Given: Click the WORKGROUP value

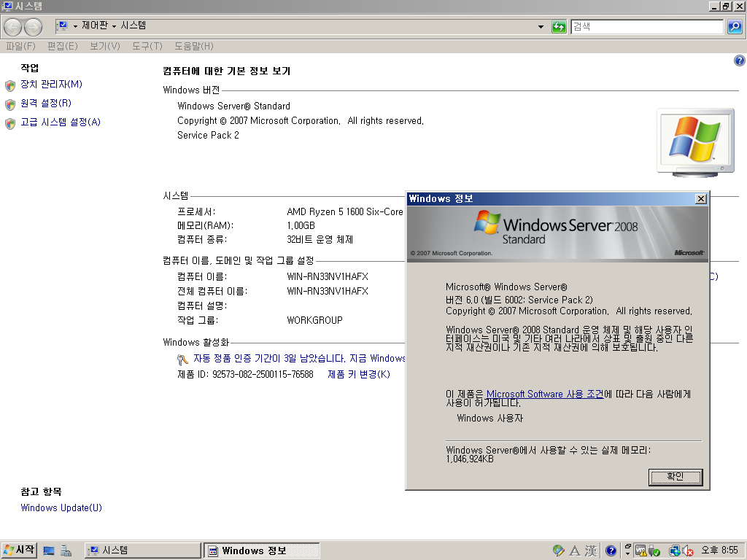Looking at the screenshot, I should pyautogui.click(x=314, y=321).
